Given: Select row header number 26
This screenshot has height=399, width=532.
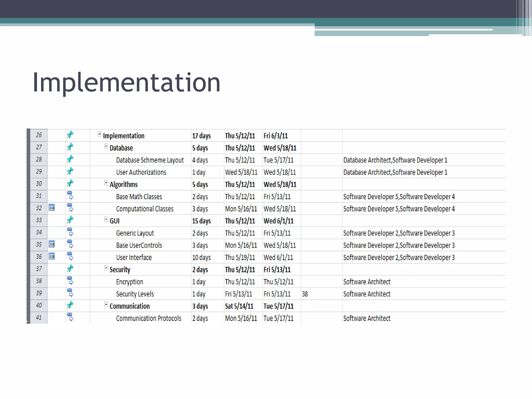Looking at the screenshot, I should pyautogui.click(x=39, y=135).
